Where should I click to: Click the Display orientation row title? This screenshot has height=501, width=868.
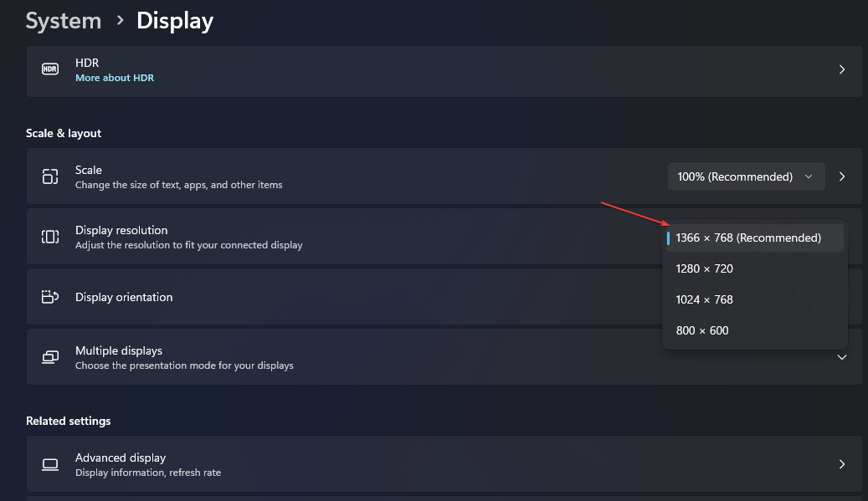[124, 297]
